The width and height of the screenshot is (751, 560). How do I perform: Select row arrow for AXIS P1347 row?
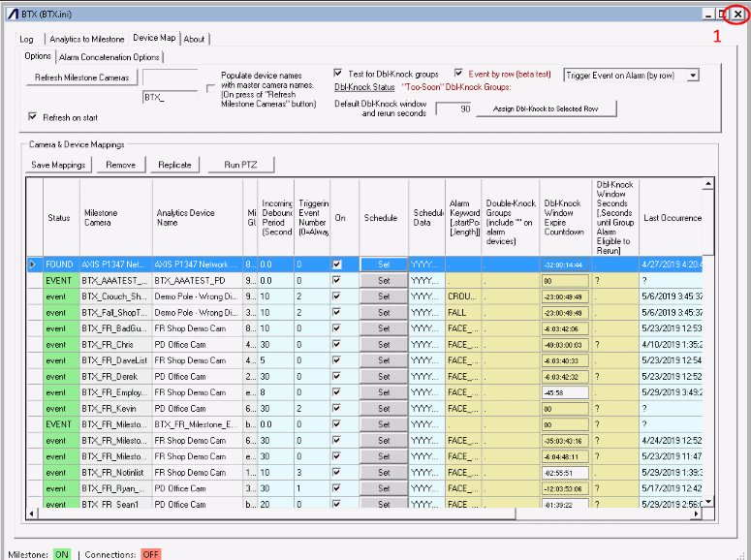pos(35,264)
